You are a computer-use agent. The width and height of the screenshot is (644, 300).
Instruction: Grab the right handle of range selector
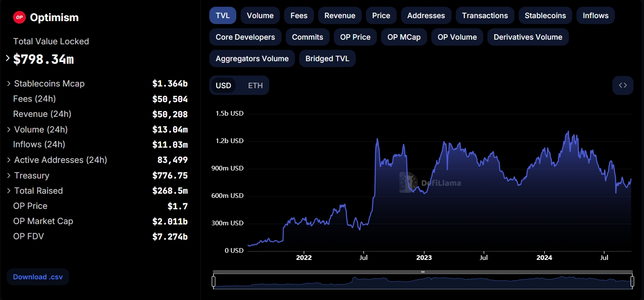pyautogui.click(x=632, y=281)
